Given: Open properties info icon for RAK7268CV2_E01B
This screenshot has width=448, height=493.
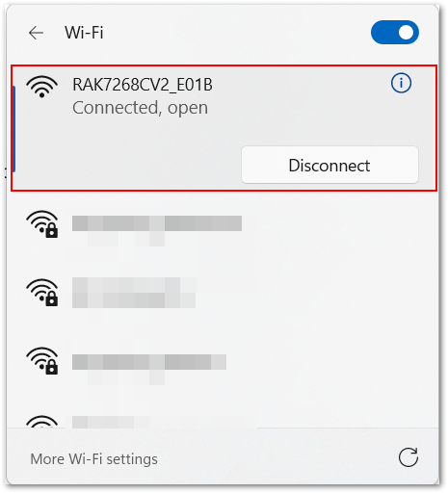Looking at the screenshot, I should [401, 84].
